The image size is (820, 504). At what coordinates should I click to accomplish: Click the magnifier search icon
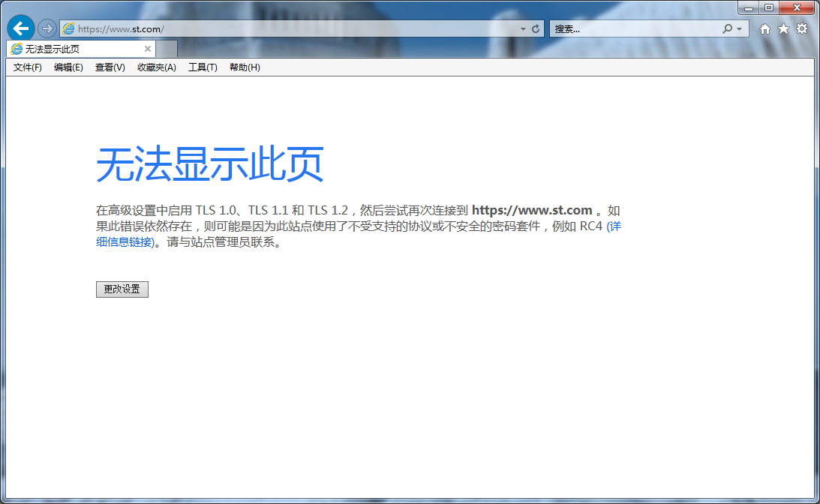[x=727, y=29]
